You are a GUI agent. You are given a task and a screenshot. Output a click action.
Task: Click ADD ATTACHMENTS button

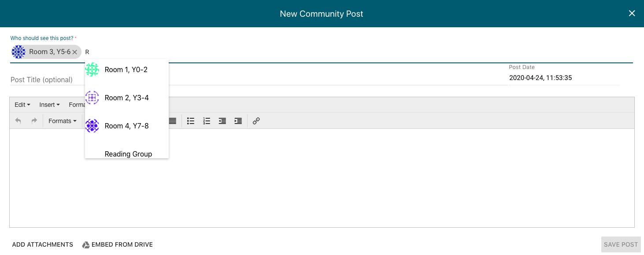pyautogui.click(x=43, y=244)
